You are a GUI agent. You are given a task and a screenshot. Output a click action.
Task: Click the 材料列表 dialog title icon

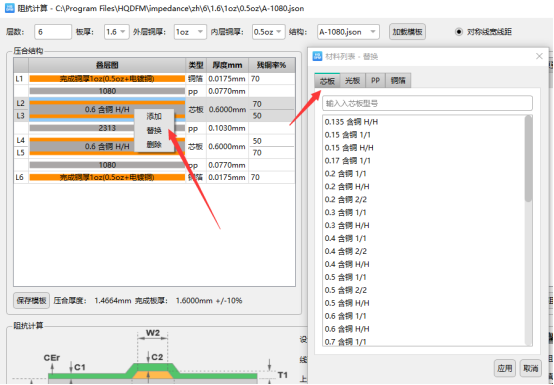click(317, 56)
